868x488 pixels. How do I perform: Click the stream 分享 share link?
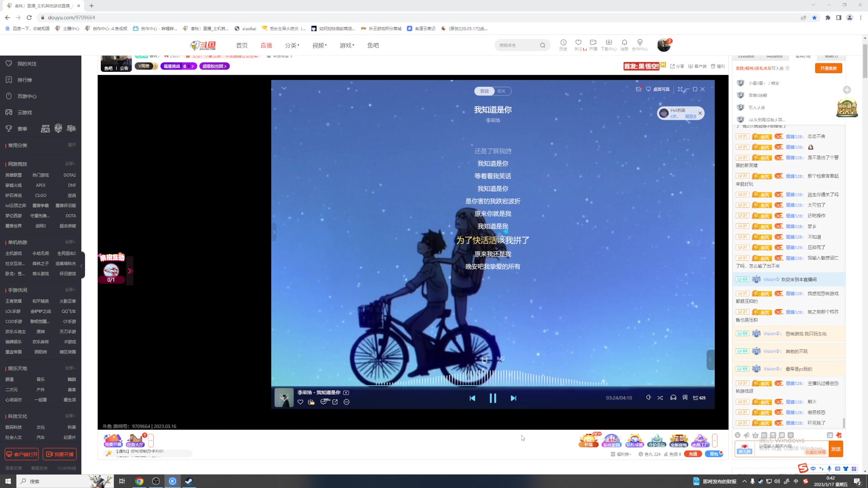point(677,66)
